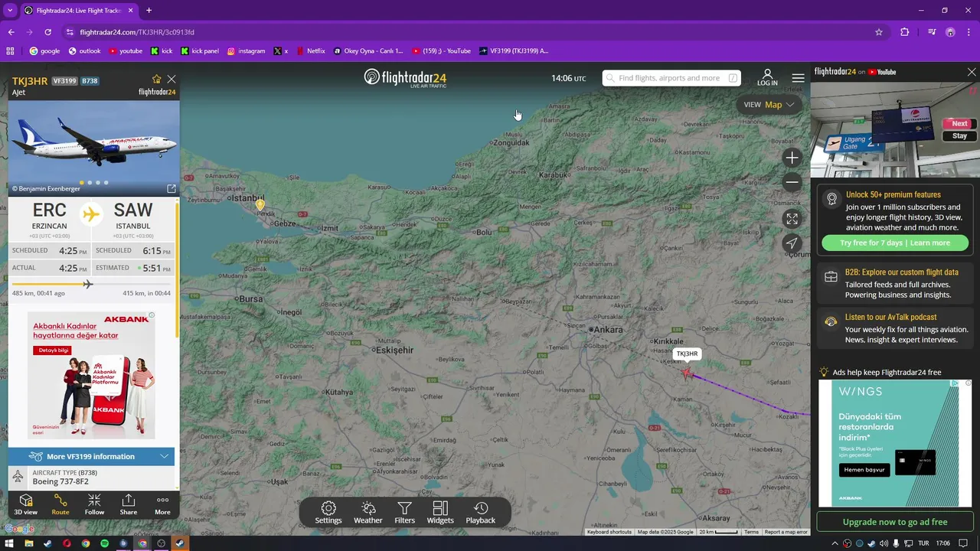
Task: Close the TKJ3HR flight details panel
Action: (171, 79)
